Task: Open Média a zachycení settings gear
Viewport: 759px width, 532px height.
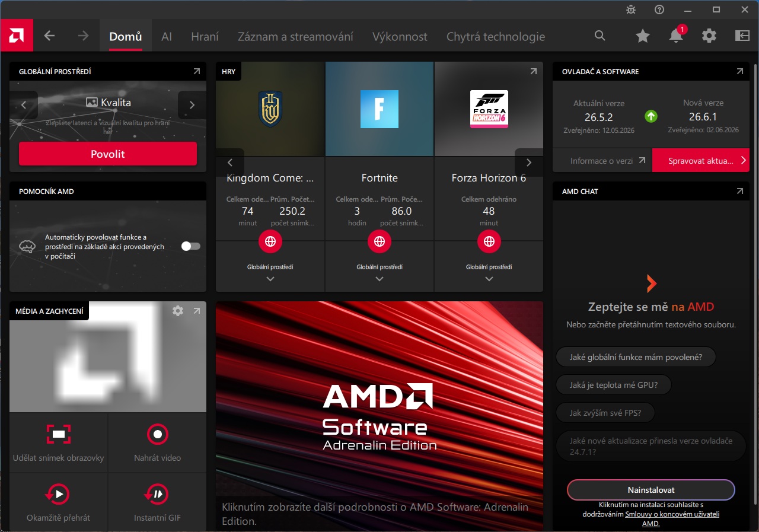Action: (x=177, y=310)
